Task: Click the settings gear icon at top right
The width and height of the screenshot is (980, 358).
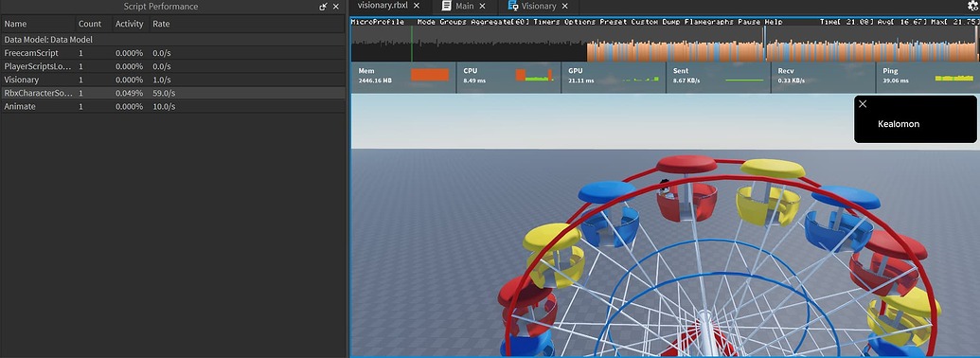Action: [x=972, y=6]
